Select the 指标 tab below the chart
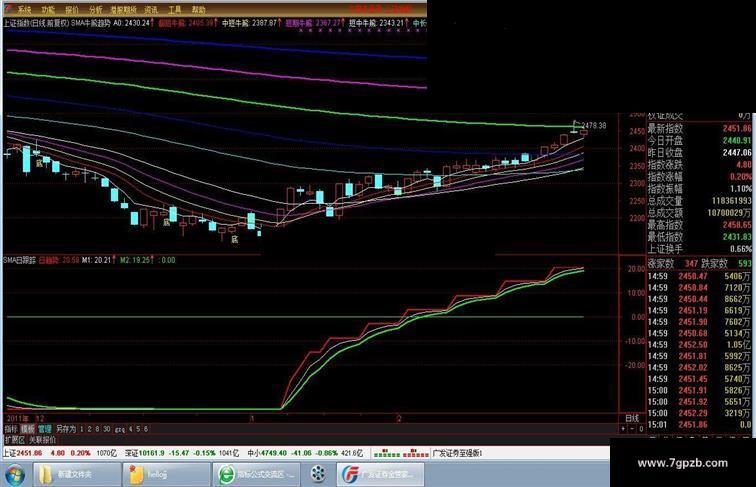Viewport: 756px width, 487px height. click(x=11, y=428)
